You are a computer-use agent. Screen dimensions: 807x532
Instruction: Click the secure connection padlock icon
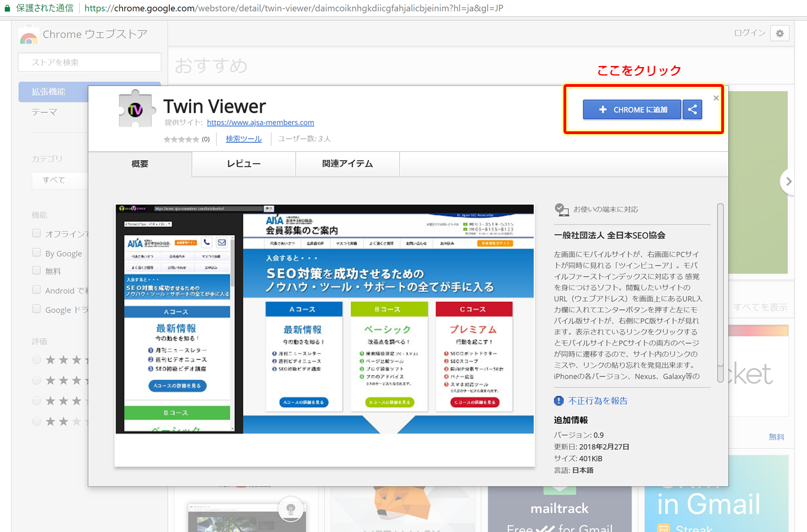pyautogui.click(x=7, y=8)
